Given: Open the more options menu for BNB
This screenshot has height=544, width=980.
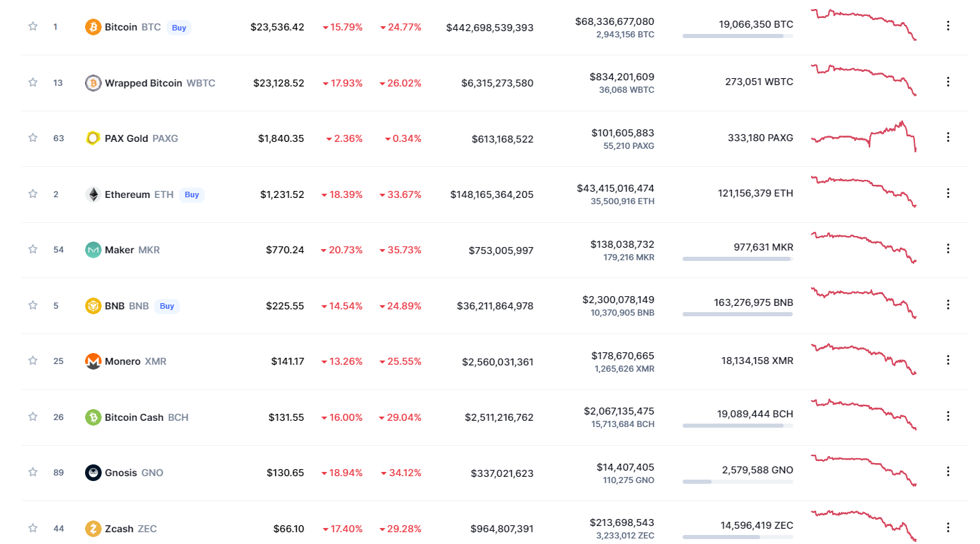Looking at the screenshot, I should (947, 305).
